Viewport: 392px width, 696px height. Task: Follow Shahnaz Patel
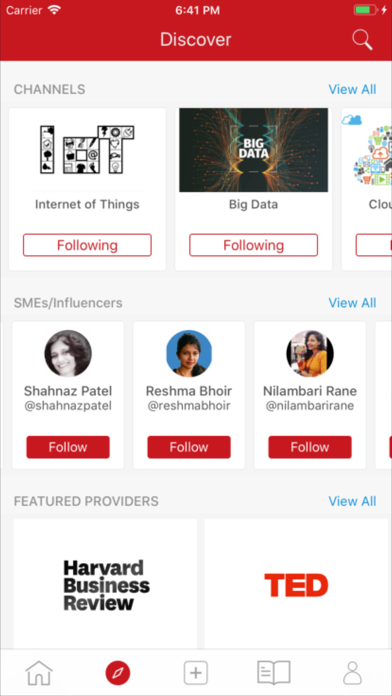coord(68,447)
